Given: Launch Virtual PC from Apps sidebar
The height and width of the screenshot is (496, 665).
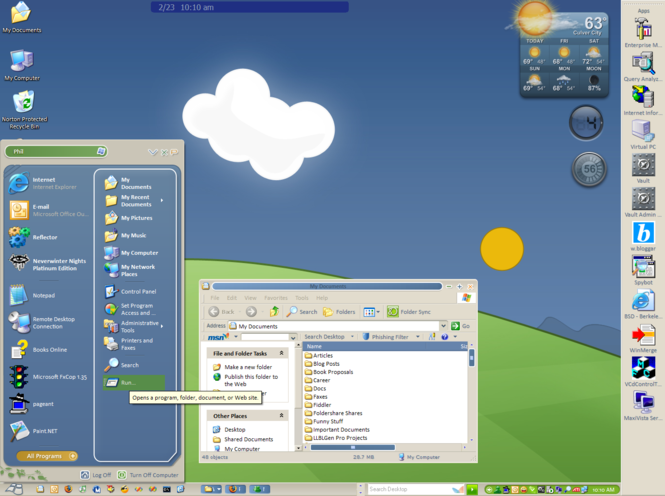Looking at the screenshot, I should click(x=643, y=134).
